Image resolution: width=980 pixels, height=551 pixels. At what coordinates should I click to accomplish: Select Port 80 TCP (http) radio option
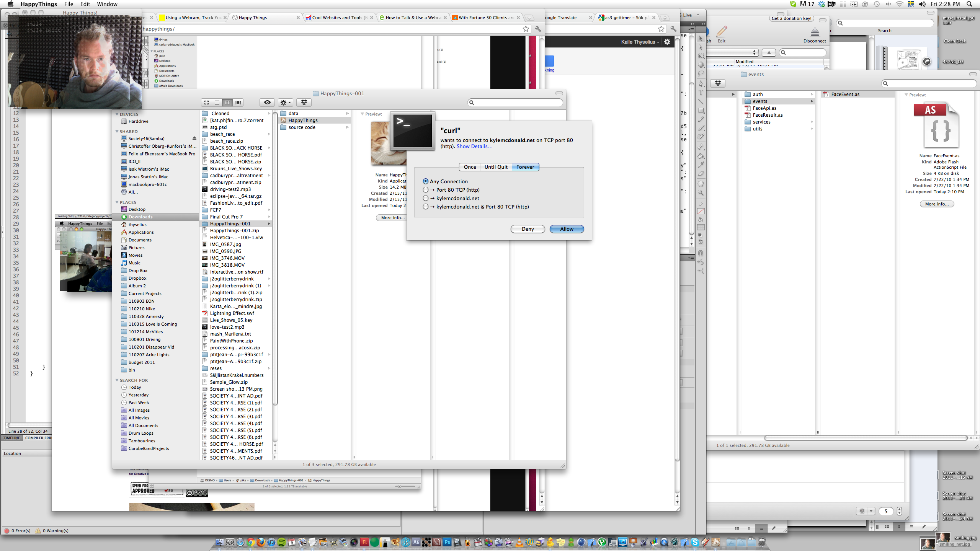coord(425,190)
